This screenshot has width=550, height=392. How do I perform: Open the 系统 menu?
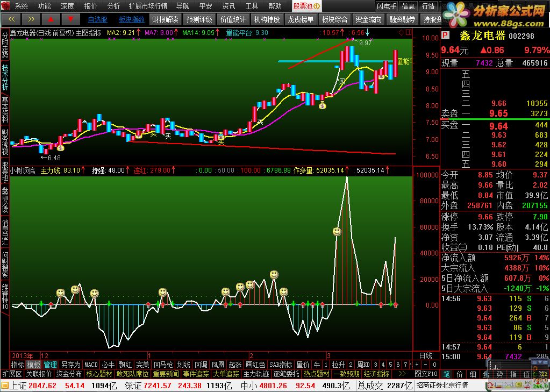pos(22,6)
